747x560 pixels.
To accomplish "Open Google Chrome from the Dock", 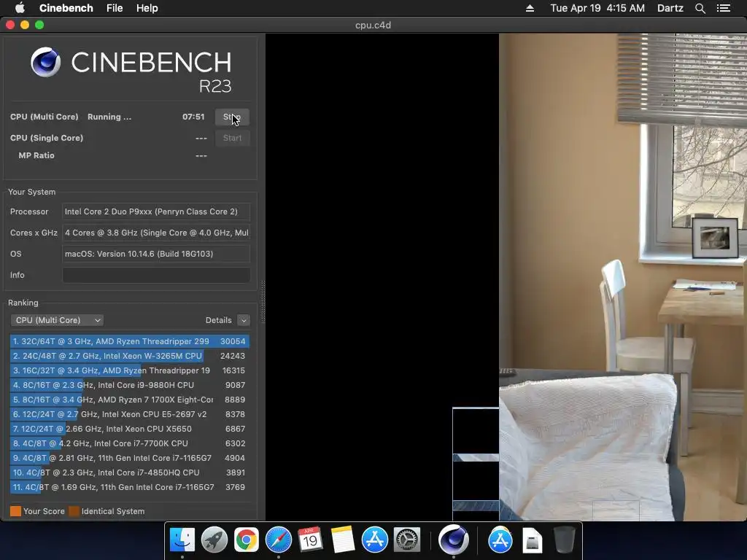I will pyautogui.click(x=246, y=540).
